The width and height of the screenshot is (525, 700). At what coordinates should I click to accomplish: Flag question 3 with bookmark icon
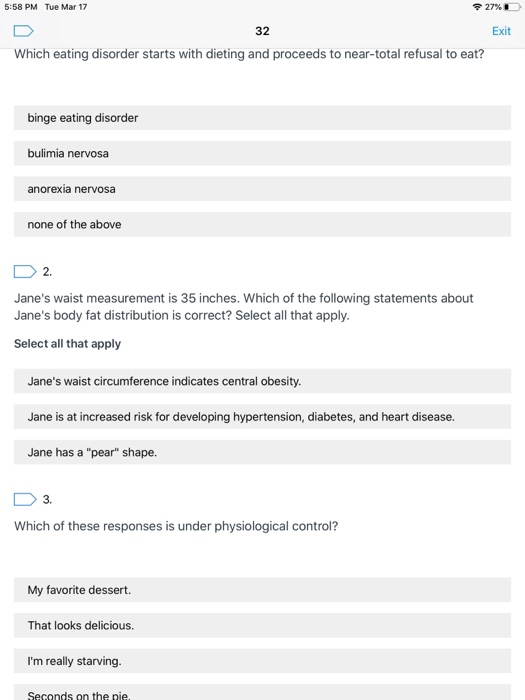pos(25,499)
